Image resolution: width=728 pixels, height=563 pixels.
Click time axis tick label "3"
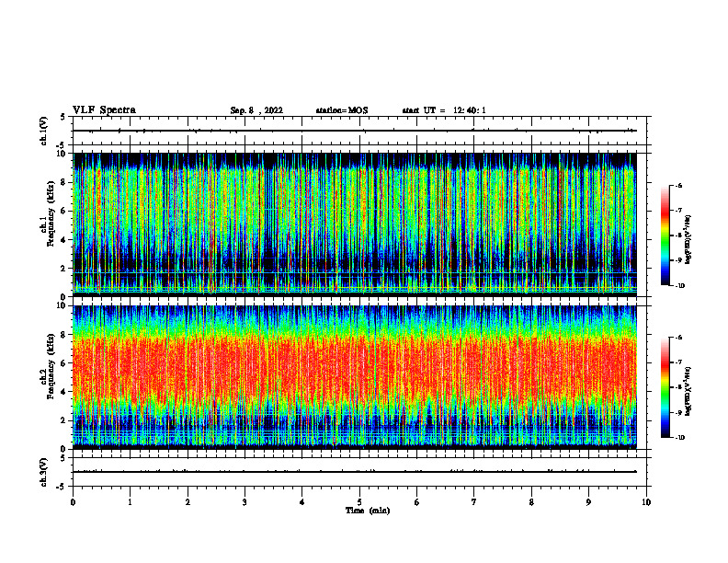(245, 502)
